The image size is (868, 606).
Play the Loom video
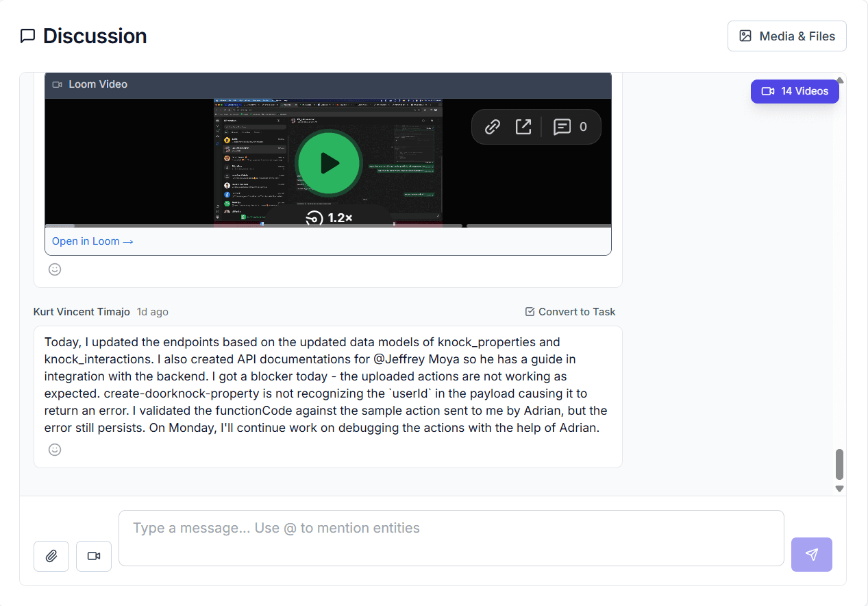[329, 163]
